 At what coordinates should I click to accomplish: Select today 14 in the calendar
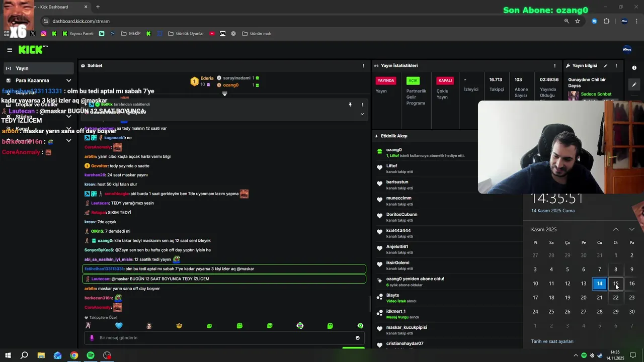(600, 284)
